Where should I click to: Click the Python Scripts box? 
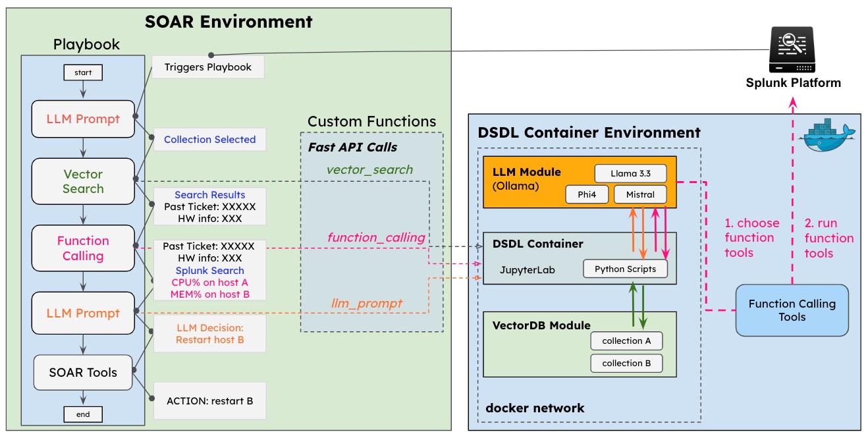click(x=625, y=269)
